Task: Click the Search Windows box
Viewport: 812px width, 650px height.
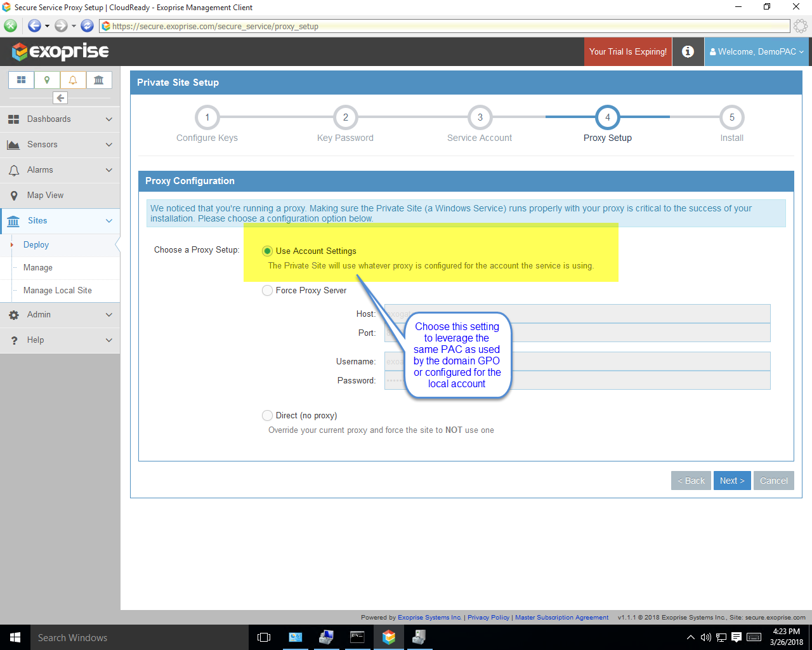Action: [140, 637]
